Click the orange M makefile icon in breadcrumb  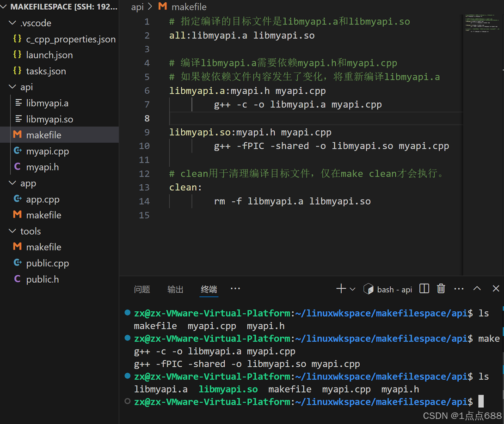(162, 7)
